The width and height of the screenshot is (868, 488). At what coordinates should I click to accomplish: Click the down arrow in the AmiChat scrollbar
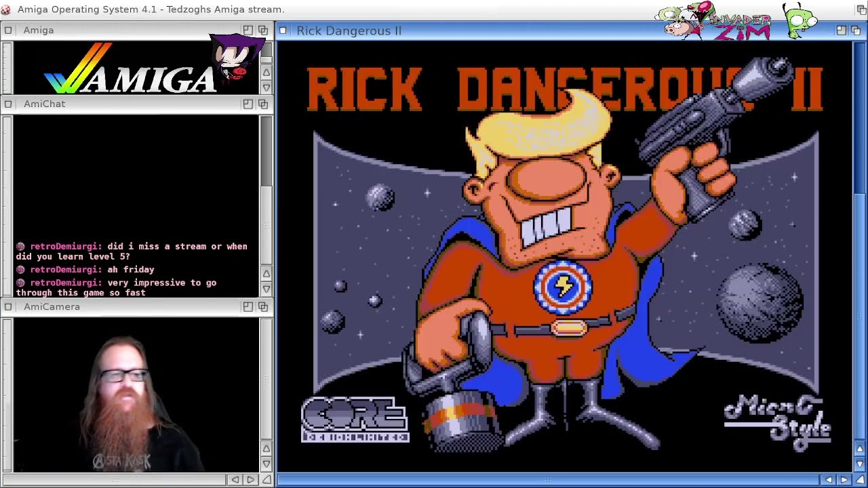click(x=267, y=289)
